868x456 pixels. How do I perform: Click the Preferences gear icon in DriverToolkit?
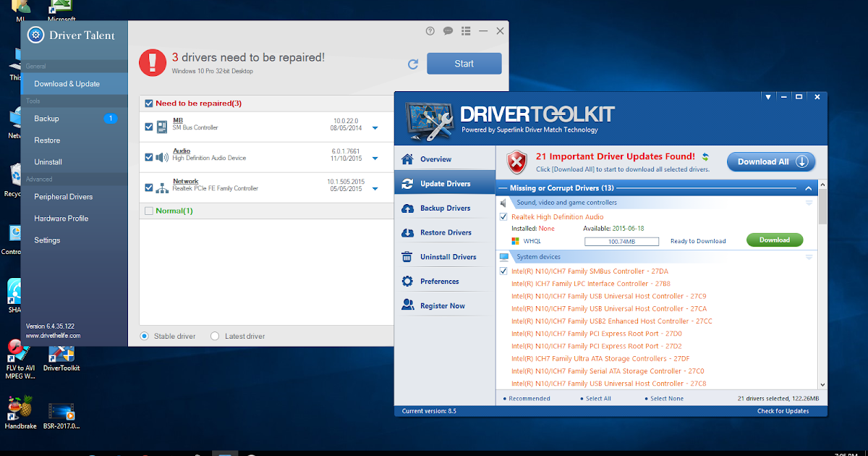(x=407, y=282)
